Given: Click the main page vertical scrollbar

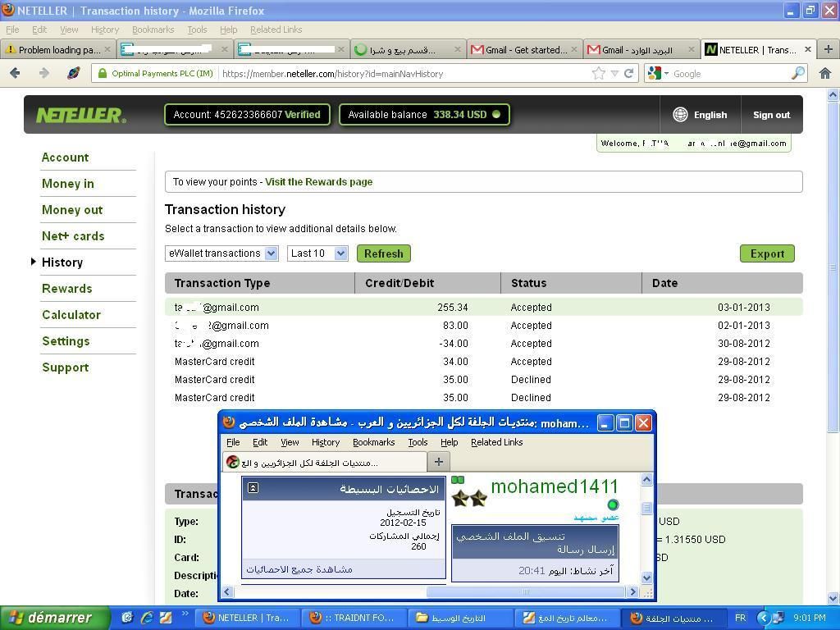Looking at the screenshot, I should click(833, 268).
